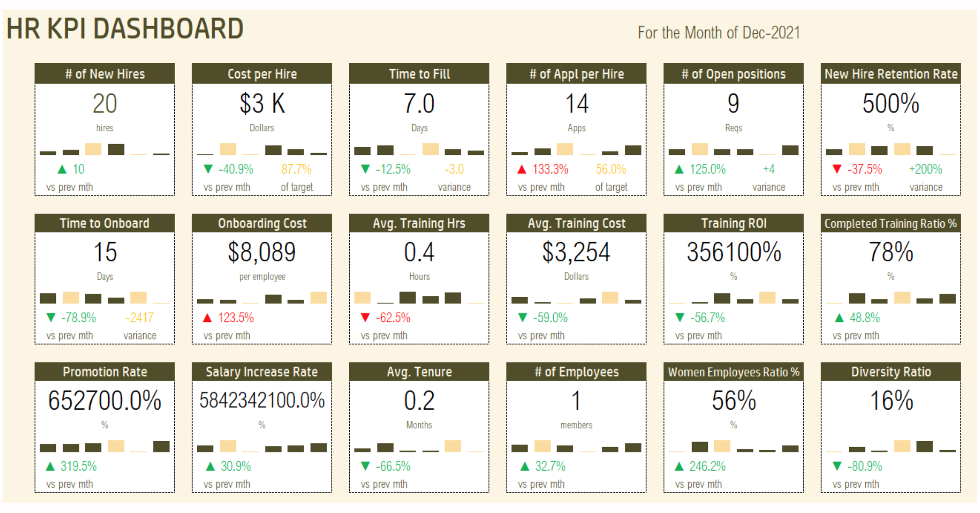This screenshot has height=513, width=980.
Task: Click the +200% variance value in Retention Rate
Action: pyautogui.click(x=925, y=169)
